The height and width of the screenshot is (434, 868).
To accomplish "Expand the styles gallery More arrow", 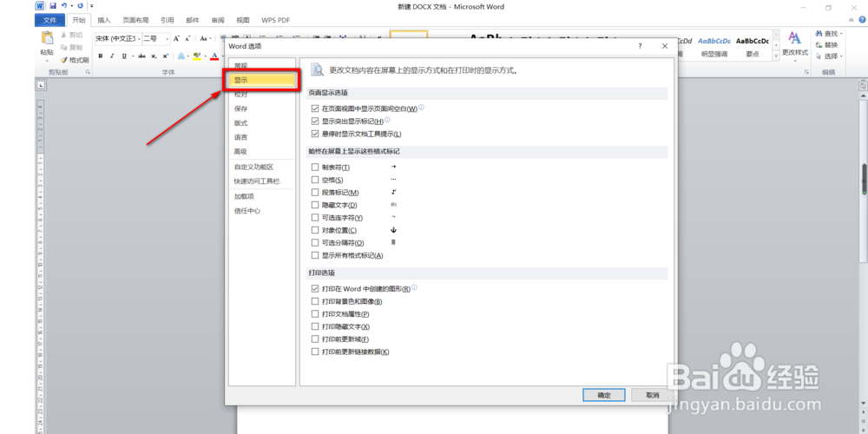I will 776,56.
